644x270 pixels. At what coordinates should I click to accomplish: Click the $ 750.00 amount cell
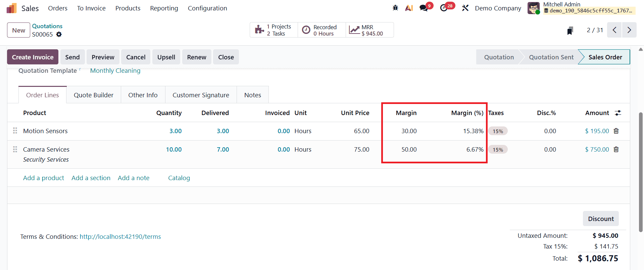tap(597, 149)
